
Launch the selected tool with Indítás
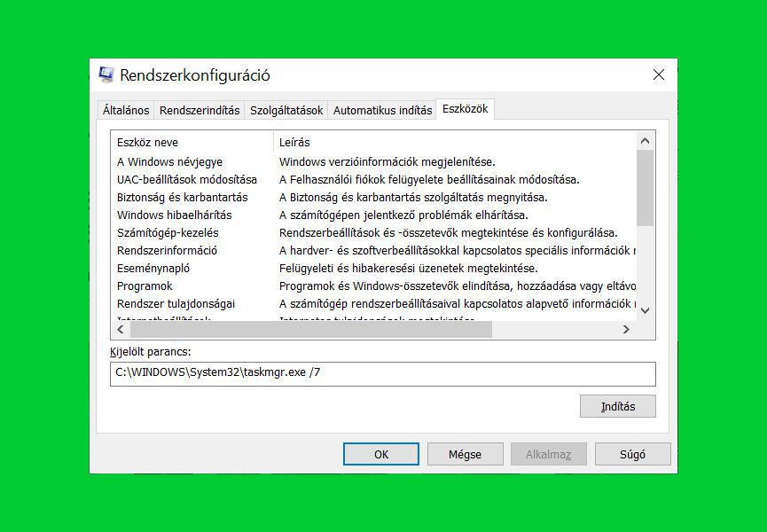coord(618,406)
